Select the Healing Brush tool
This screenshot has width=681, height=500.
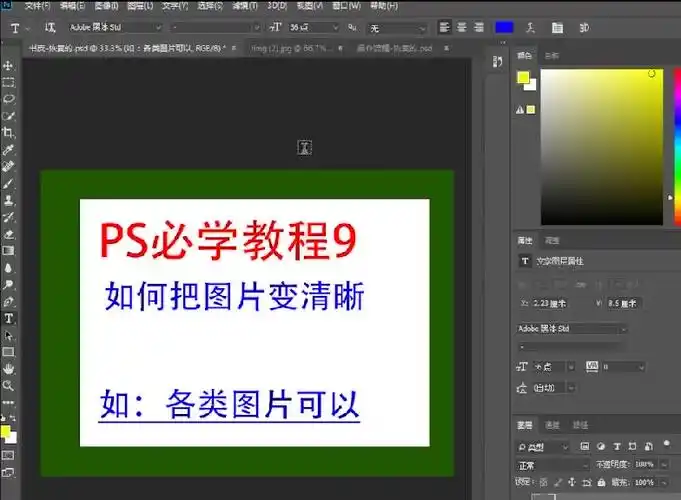coord(8,166)
